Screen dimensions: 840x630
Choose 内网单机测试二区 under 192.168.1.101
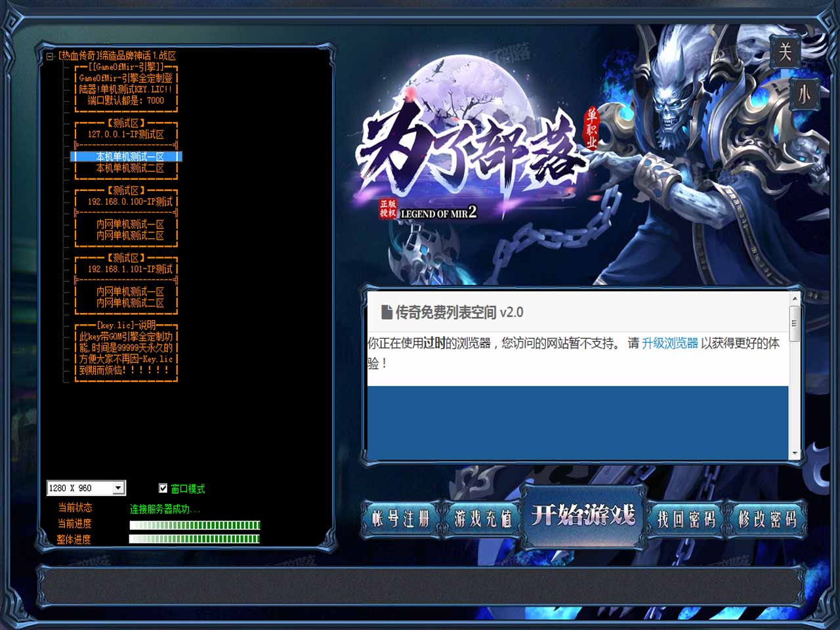click(x=129, y=303)
